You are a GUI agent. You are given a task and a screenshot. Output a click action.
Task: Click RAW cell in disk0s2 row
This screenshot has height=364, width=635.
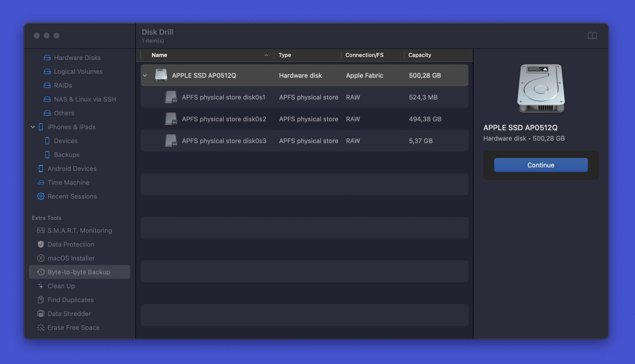pos(353,119)
